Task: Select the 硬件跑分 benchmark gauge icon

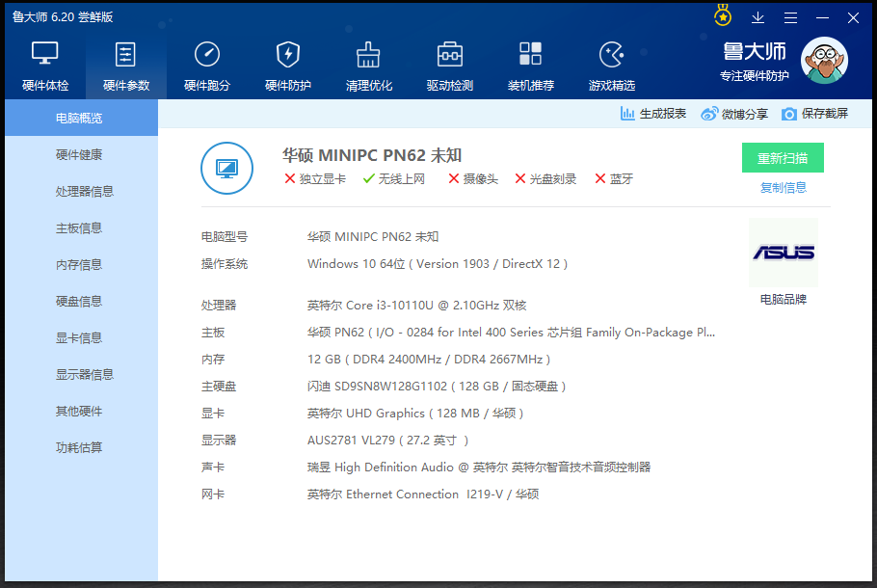Action: 207,55
